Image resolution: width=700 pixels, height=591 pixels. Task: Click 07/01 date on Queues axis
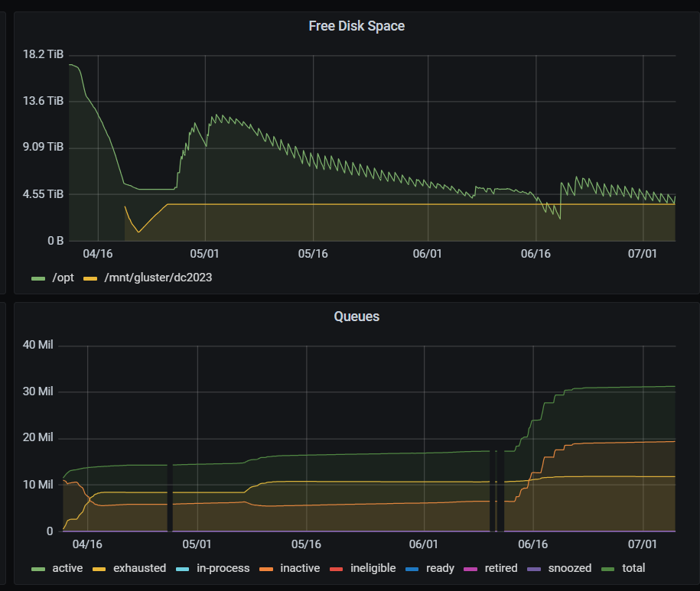pos(643,544)
